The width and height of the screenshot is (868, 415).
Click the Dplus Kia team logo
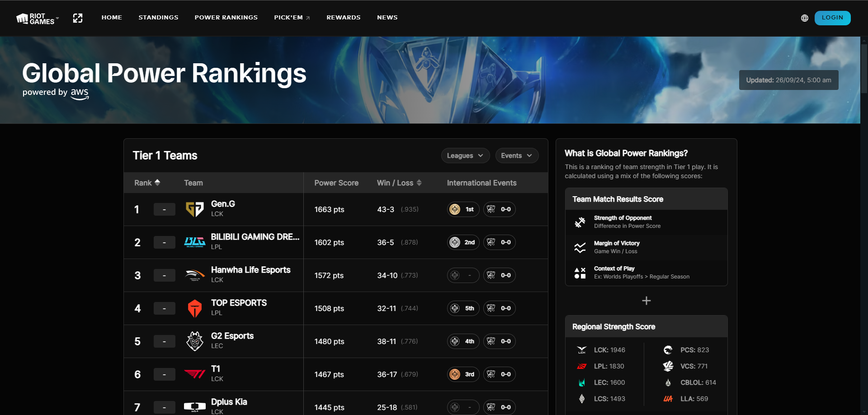[195, 407]
